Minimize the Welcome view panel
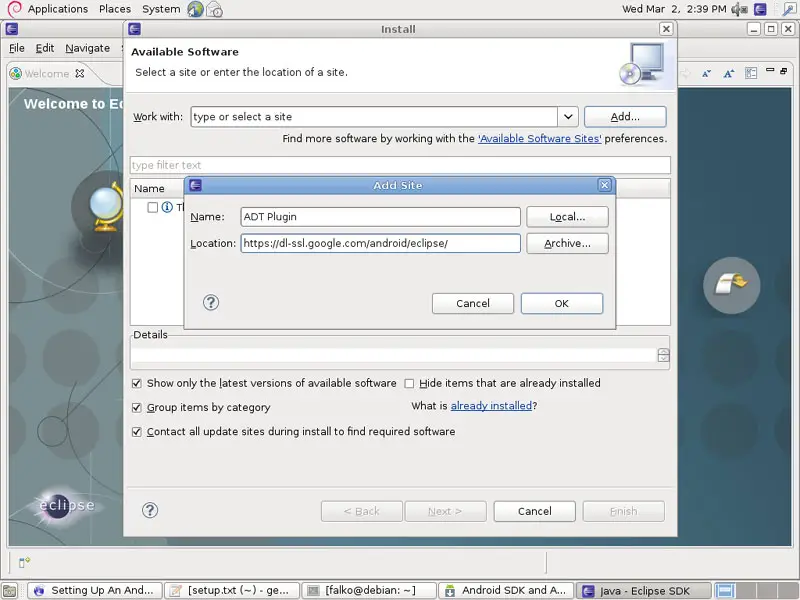The image size is (800, 600). (x=770, y=70)
